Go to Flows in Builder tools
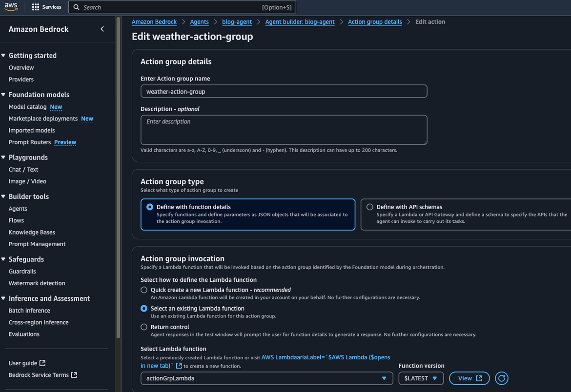This screenshot has height=392, width=571. 16,220
